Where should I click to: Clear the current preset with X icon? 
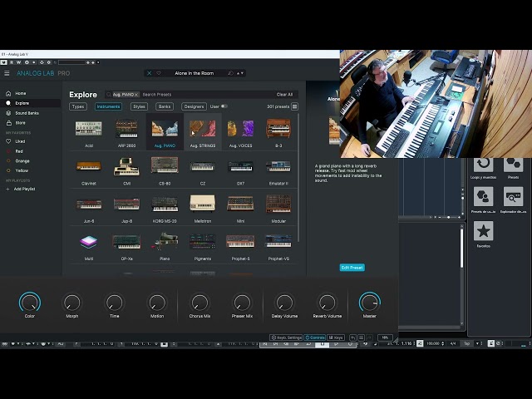tap(150, 73)
